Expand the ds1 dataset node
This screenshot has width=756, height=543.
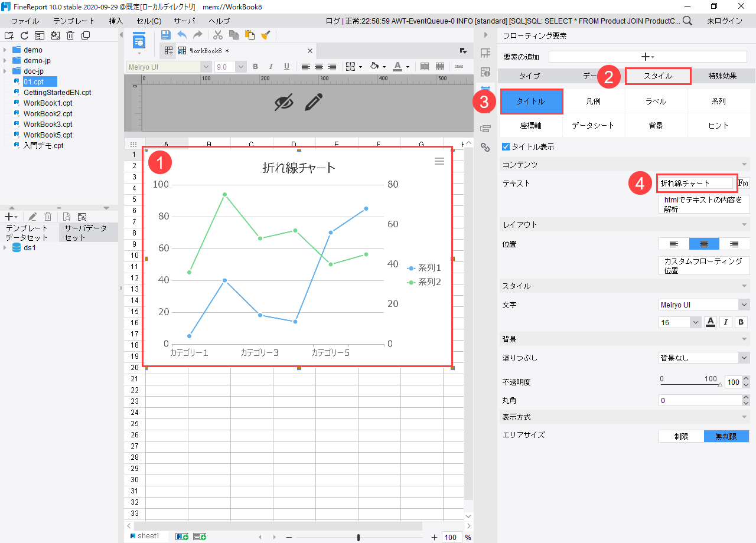point(5,248)
